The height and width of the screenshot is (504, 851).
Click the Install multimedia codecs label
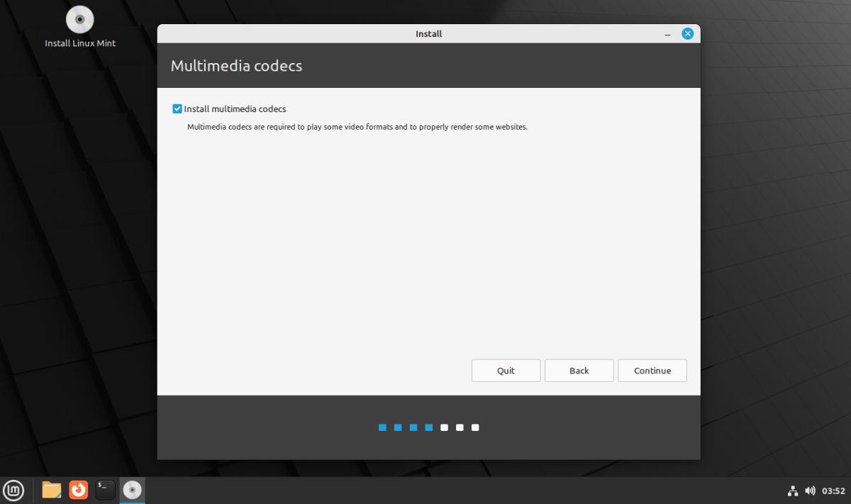(x=234, y=108)
